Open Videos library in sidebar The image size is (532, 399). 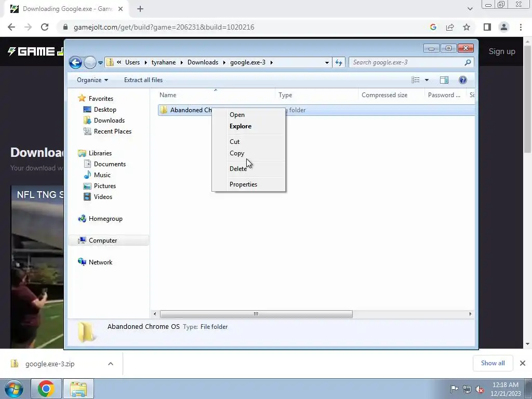click(103, 197)
